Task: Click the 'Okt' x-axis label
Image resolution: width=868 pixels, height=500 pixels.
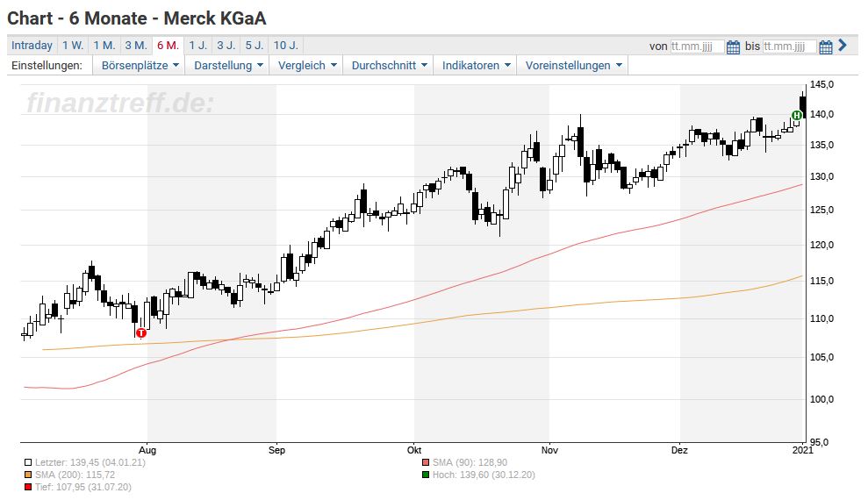Action: pyautogui.click(x=414, y=450)
